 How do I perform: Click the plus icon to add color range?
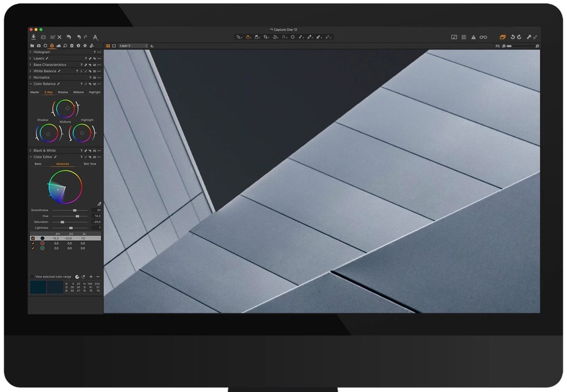91,277
